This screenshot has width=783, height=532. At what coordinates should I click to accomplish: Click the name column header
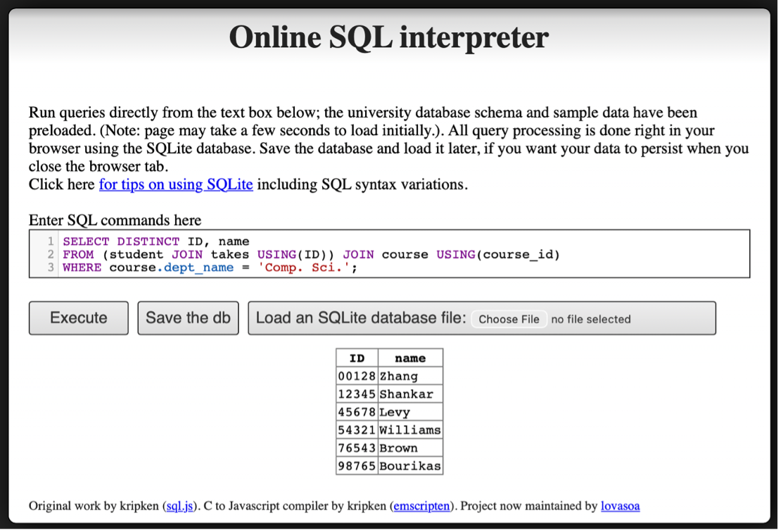pyautogui.click(x=410, y=358)
